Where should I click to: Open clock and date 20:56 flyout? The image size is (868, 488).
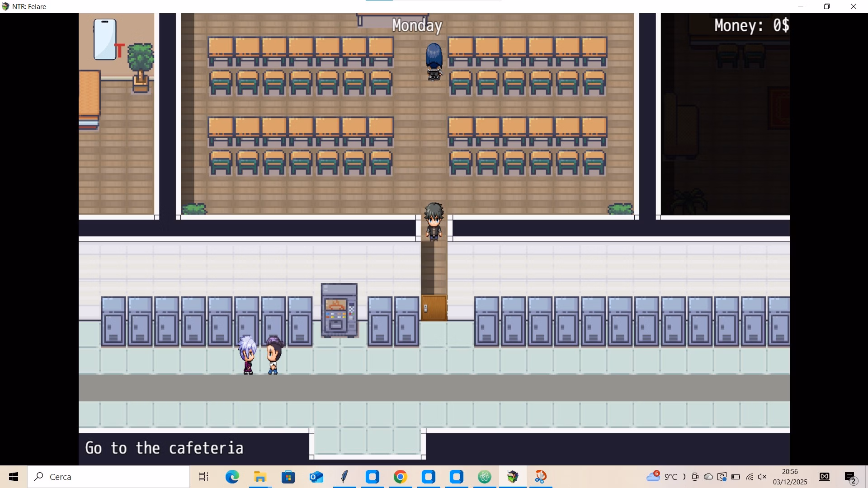tap(790, 477)
